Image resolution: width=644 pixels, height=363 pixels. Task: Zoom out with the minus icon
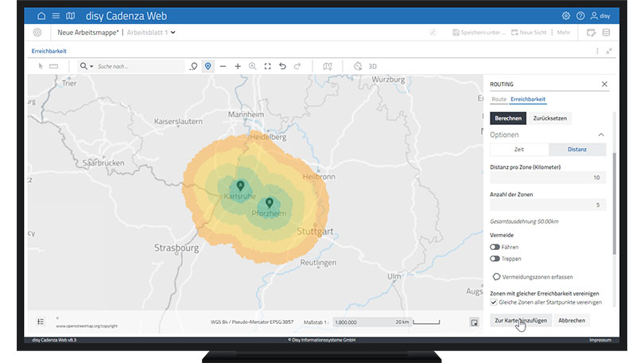[x=223, y=66]
